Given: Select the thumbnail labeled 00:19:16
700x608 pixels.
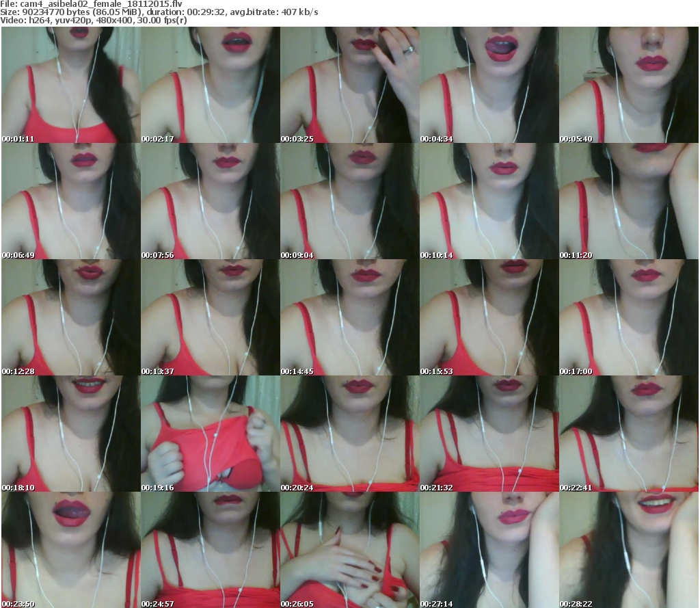Looking at the screenshot, I should [211, 434].
